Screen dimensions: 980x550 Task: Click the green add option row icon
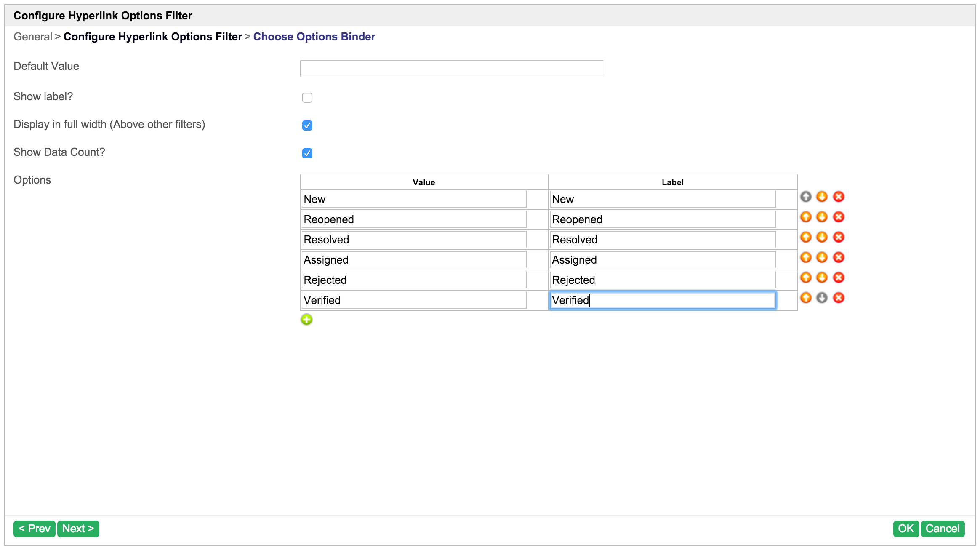pyautogui.click(x=306, y=320)
